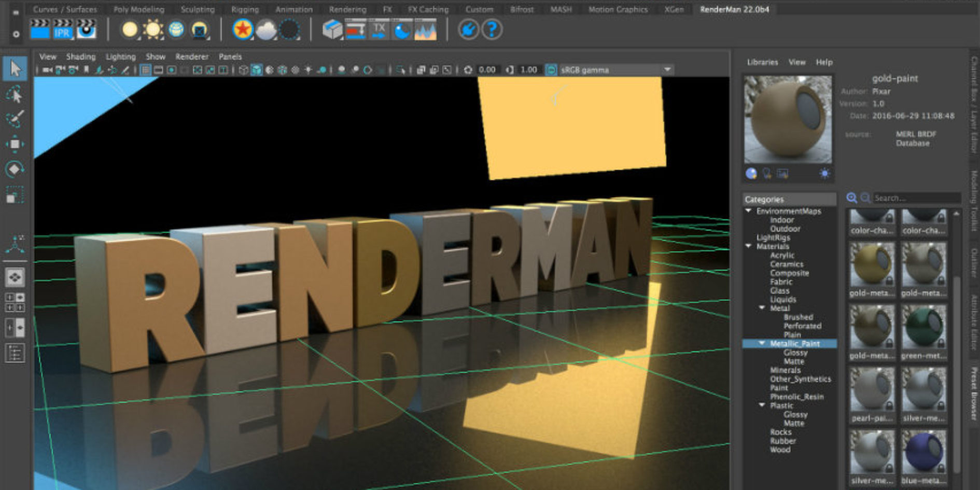Image resolution: width=980 pixels, height=490 pixels.
Task: Toggle use all lights in viewport toolbar
Action: point(308,69)
